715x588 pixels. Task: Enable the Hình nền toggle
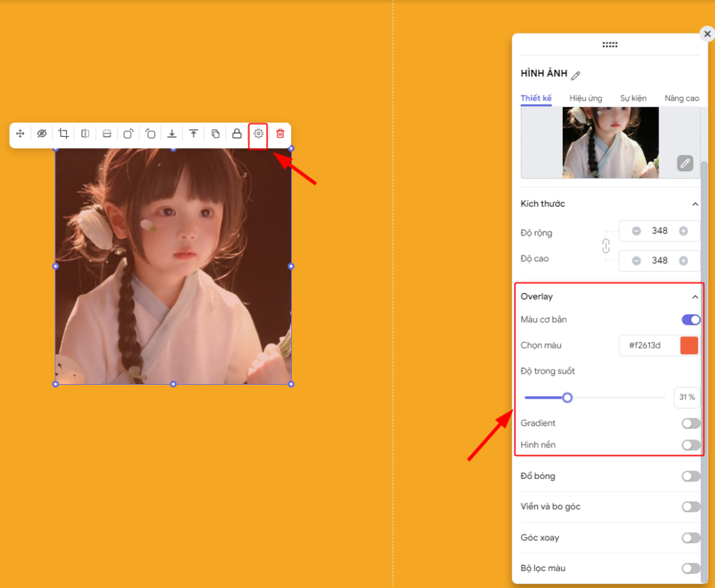691,445
